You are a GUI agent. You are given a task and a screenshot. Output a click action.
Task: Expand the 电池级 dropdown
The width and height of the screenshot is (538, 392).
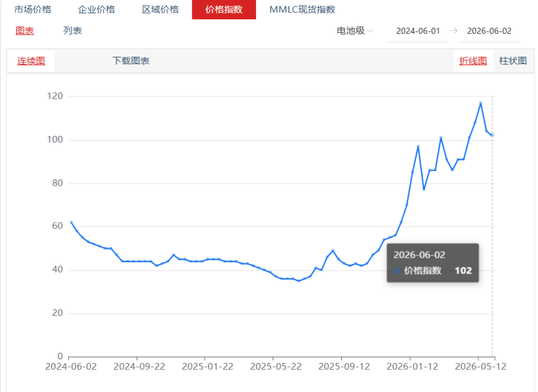click(355, 31)
